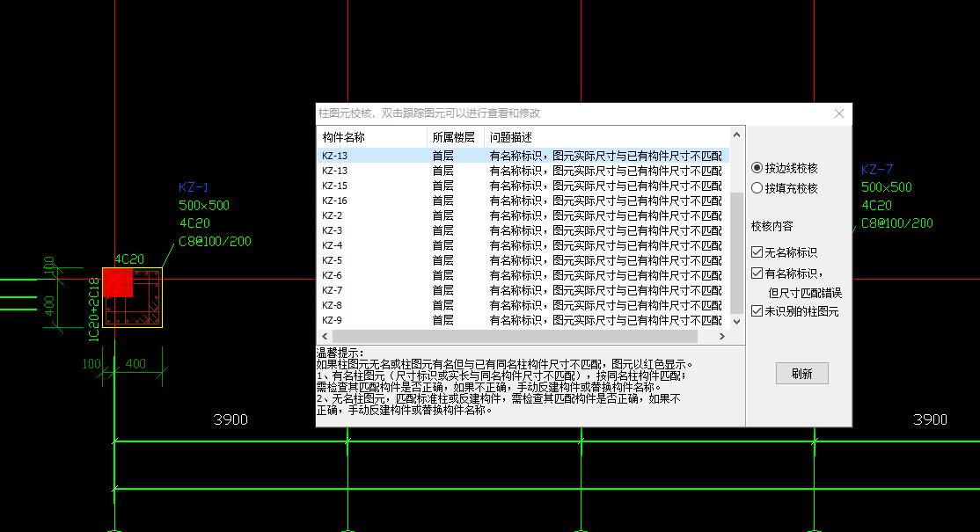Click the 刷新 button
This screenshot has height=532, width=980.
click(802, 374)
